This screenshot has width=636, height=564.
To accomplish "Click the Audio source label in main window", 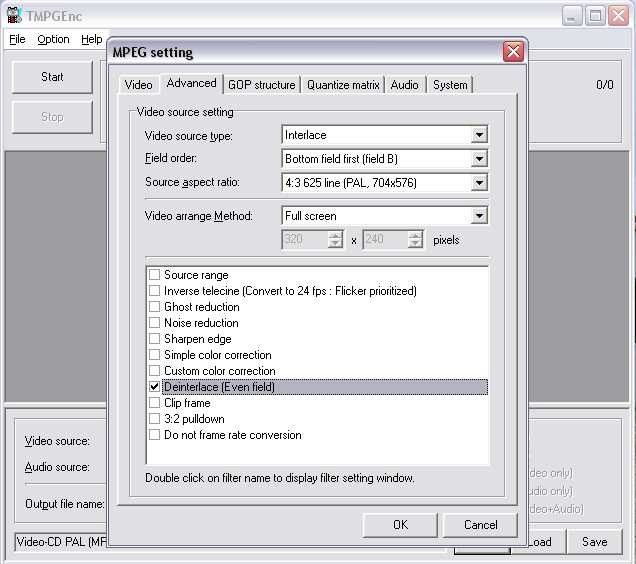I will 57,467.
